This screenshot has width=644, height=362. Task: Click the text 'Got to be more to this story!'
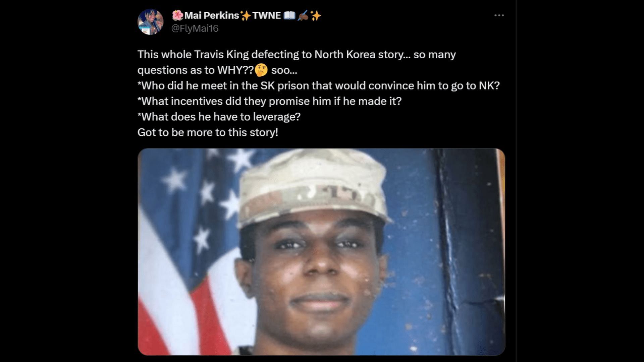(208, 132)
